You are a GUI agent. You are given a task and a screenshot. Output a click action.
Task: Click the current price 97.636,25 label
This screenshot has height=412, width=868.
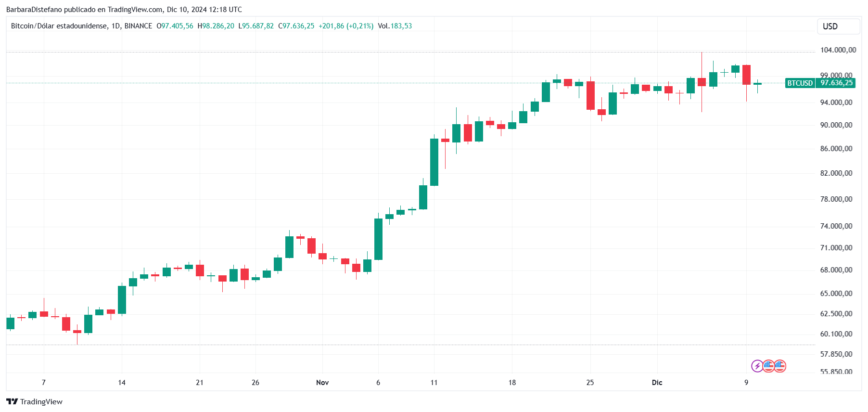tap(836, 83)
